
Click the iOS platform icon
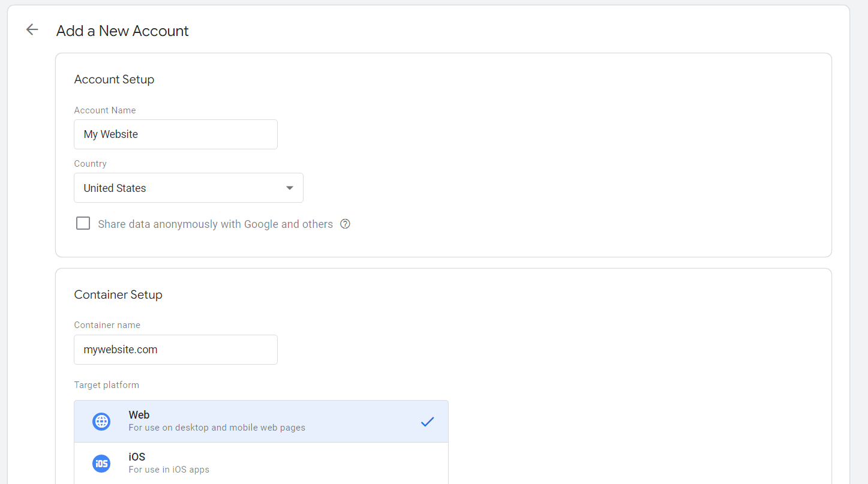point(101,463)
